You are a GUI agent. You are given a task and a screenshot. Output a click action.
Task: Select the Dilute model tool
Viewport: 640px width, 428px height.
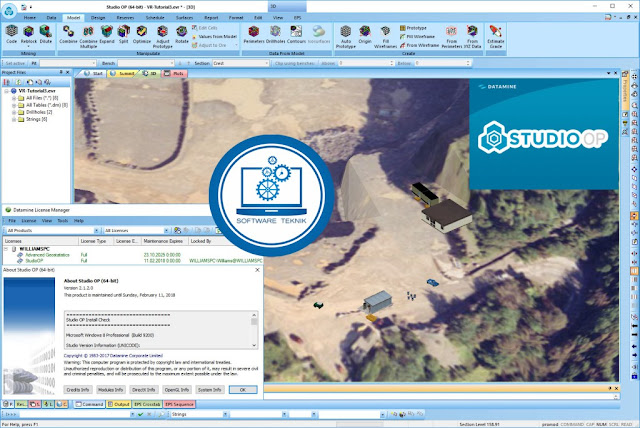tap(46, 34)
